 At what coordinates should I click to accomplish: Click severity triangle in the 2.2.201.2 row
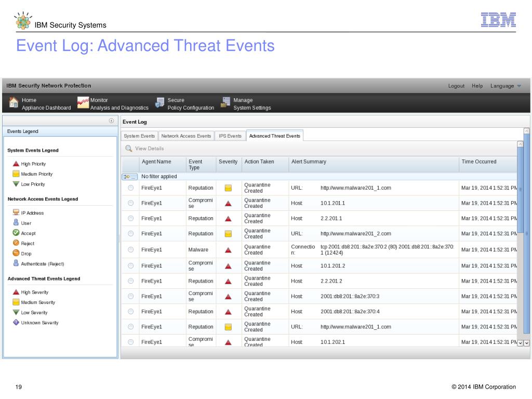tap(229, 281)
